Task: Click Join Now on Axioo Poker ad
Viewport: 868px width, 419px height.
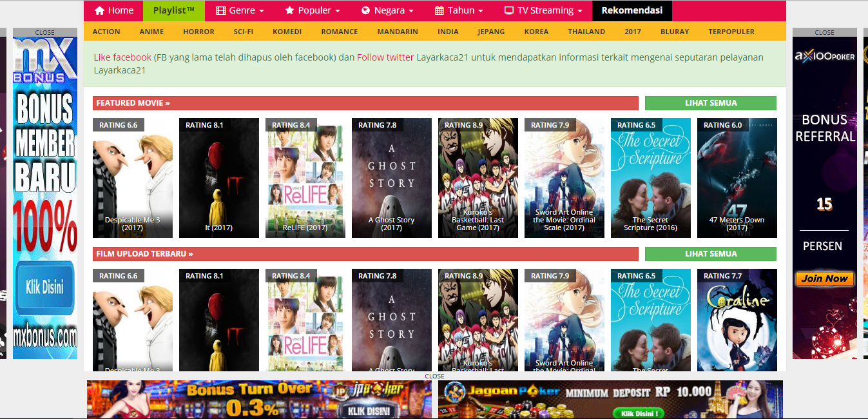Action: point(825,278)
